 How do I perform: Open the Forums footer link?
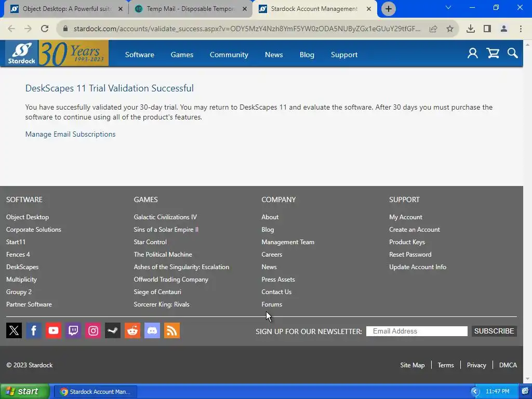pos(272,304)
